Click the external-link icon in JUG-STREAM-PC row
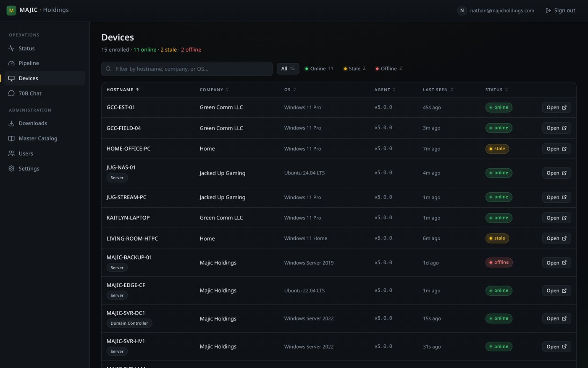The width and height of the screenshot is (588, 368). [x=564, y=197]
